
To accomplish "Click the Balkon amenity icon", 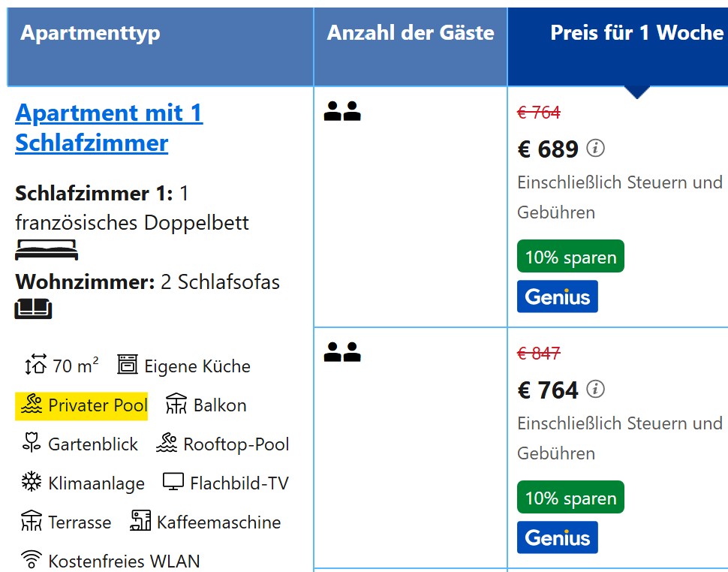I will [176, 404].
